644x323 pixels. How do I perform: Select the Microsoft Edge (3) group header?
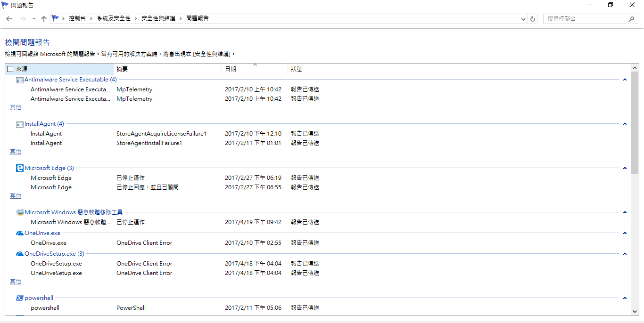pos(50,168)
